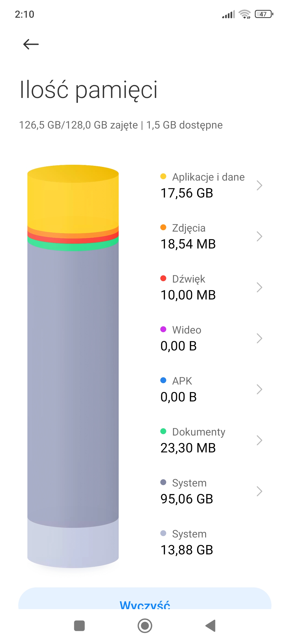The width and height of the screenshot is (290, 644).
Task: Tap the cellular signal strength icon
Action: [229, 14]
